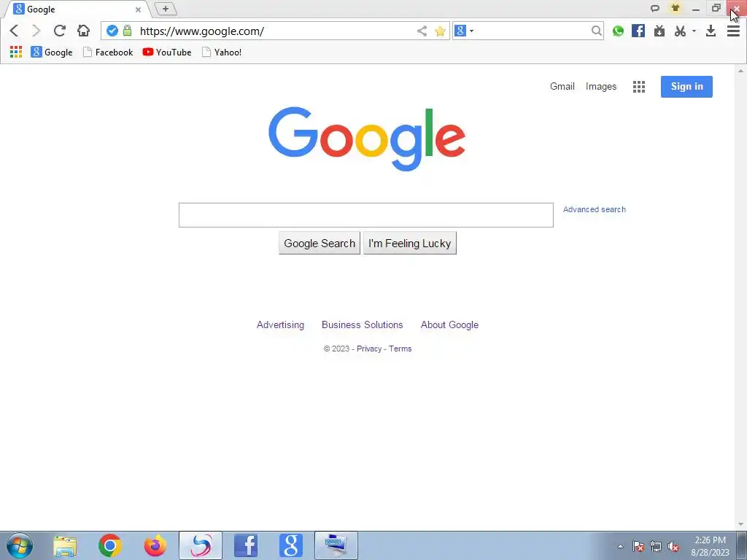Close the Google tab with its X
This screenshot has height=560, width=747.
pyautogui.click(x=138, y=9)
